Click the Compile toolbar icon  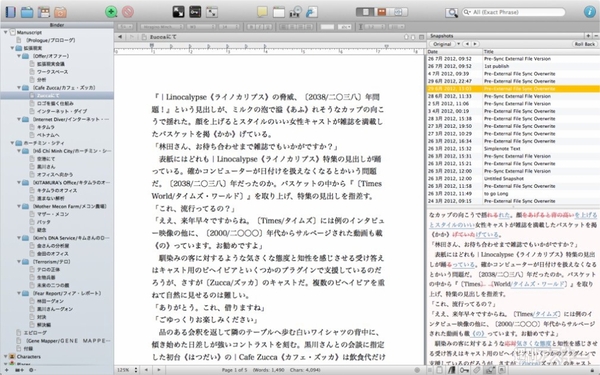point(295,12)
